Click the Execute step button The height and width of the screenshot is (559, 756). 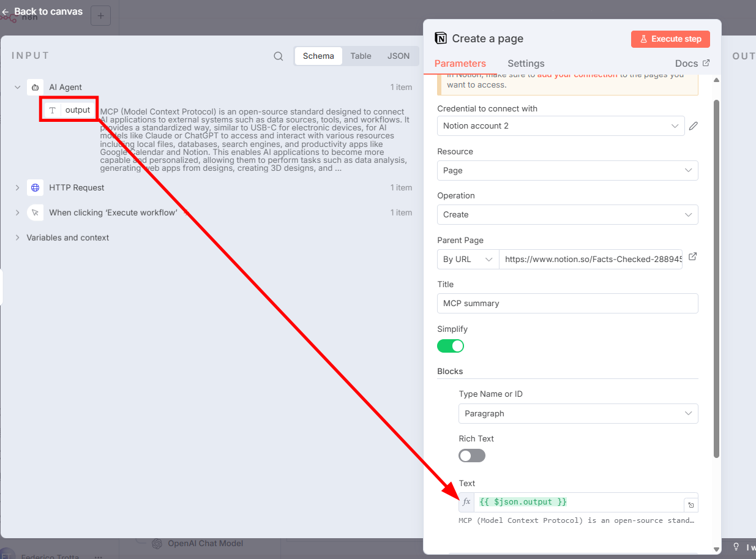(670, 39)
